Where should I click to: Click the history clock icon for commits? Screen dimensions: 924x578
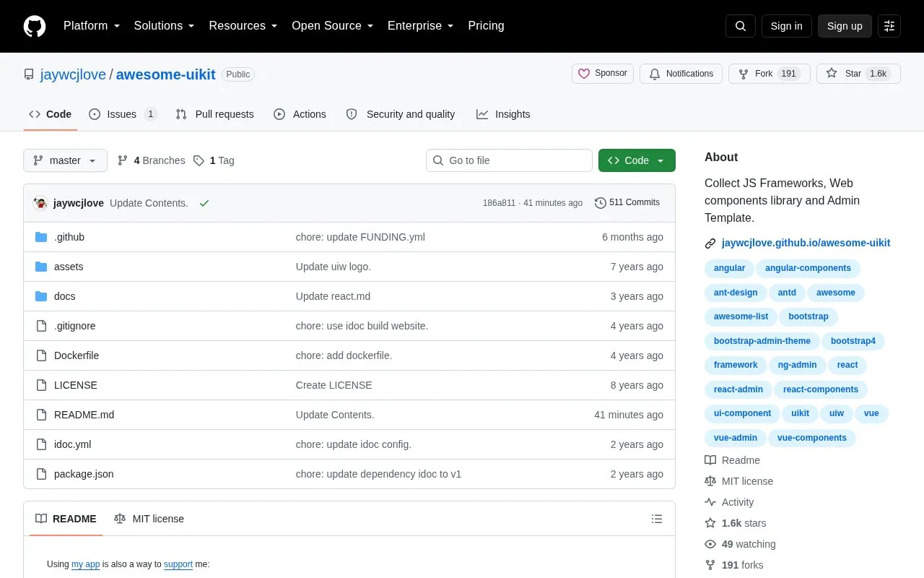(600, 203)
